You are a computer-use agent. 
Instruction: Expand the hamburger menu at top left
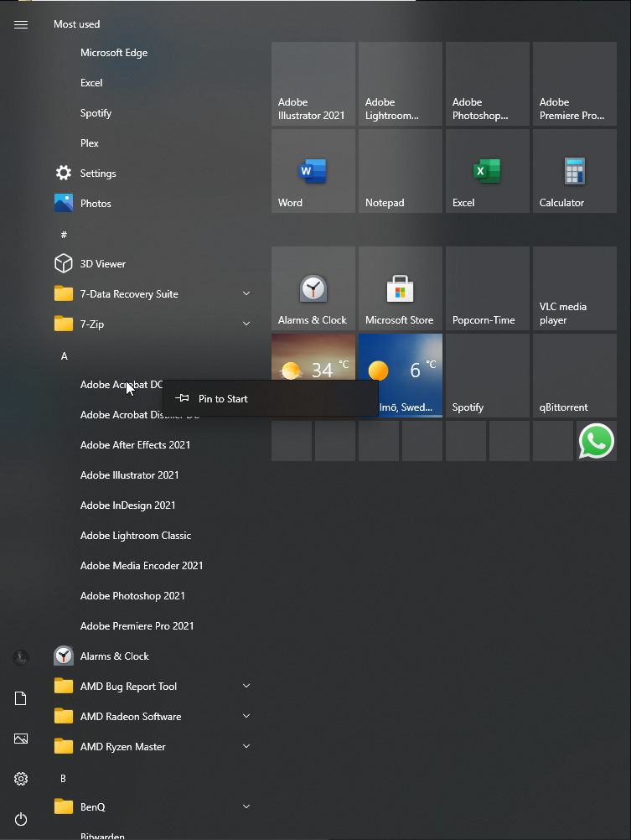click(x=21, y=24)
